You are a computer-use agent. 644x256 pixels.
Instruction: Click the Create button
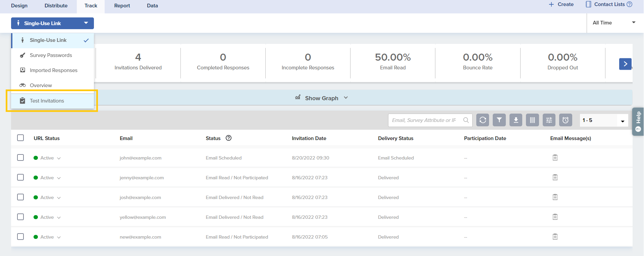click(x=561, y=4)
